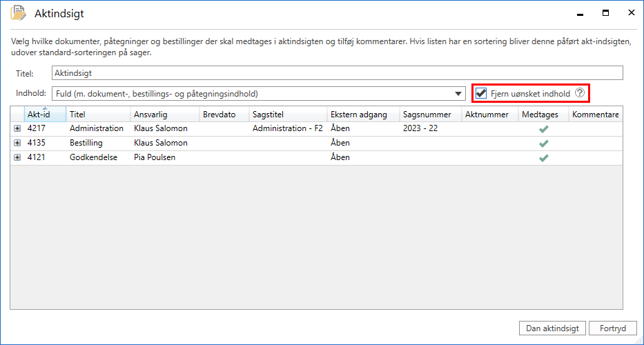This screenshot has width=644, height=345.
Task: Click into the Titel text field
Action: point(337,73)
